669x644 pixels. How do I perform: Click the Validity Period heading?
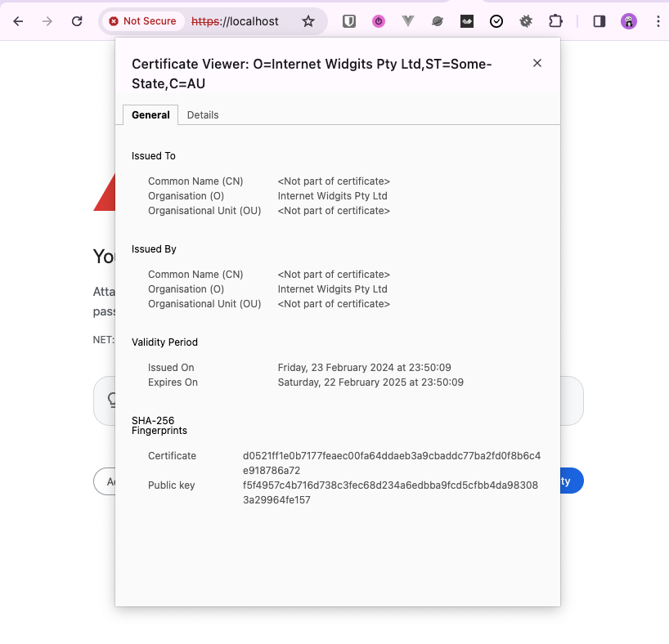[164, 342]
